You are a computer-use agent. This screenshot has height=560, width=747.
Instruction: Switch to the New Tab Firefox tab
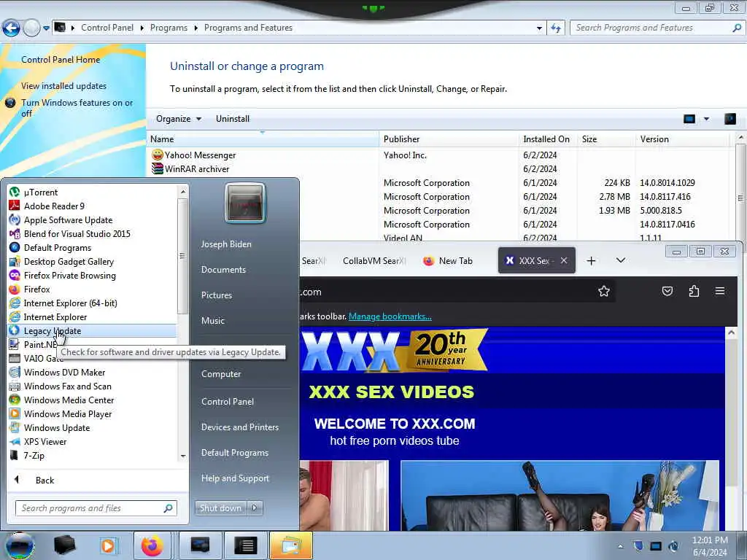[448, 261]
